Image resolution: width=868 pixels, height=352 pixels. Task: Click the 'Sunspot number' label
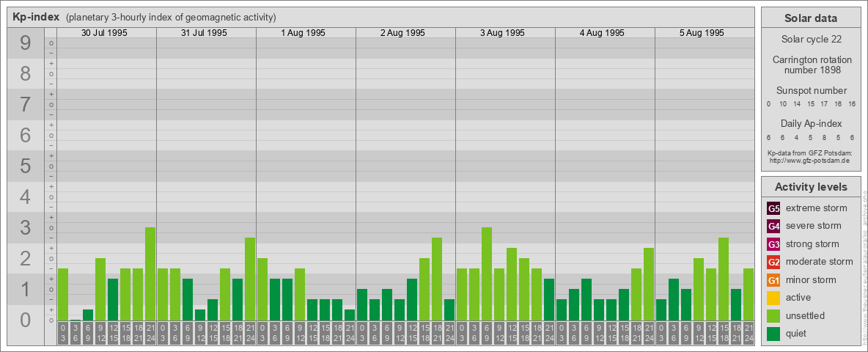pos(812,91)
